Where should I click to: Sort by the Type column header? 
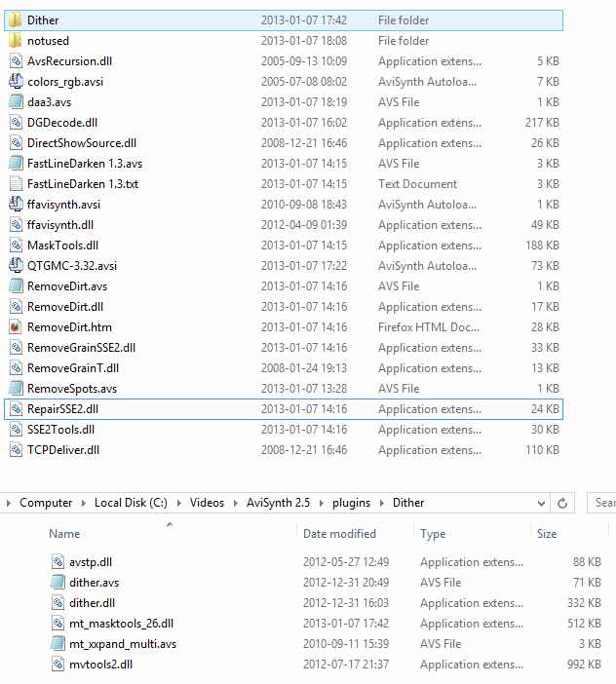(x=433, y=534)
